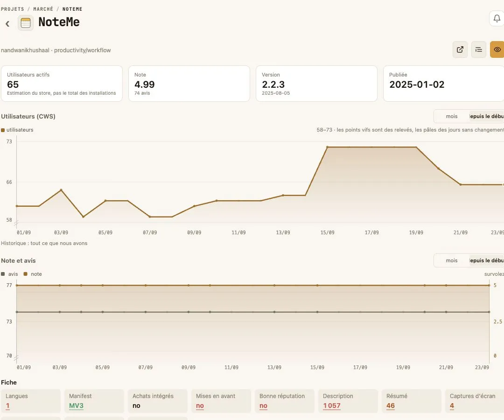Image resolution: width=504 pixels, height=420 pixels.
Task: Click the Version 2.2.3 card
Action: [316, 84]
